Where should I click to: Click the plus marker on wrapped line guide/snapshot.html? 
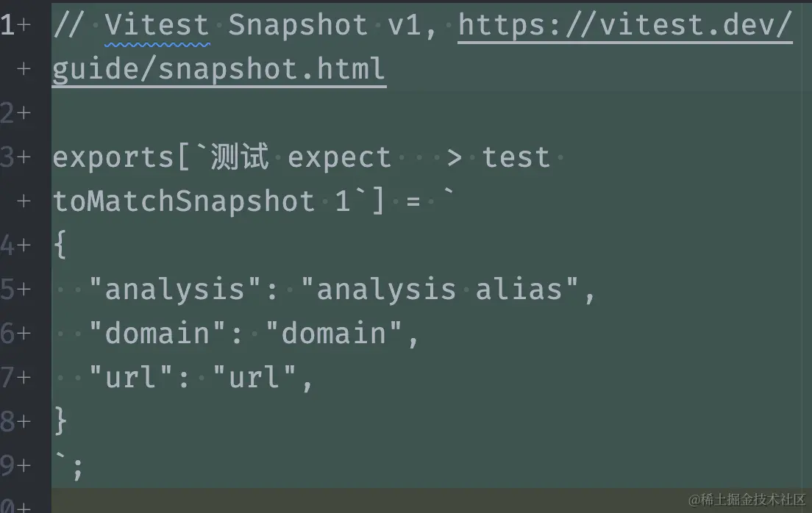(24, 69)
